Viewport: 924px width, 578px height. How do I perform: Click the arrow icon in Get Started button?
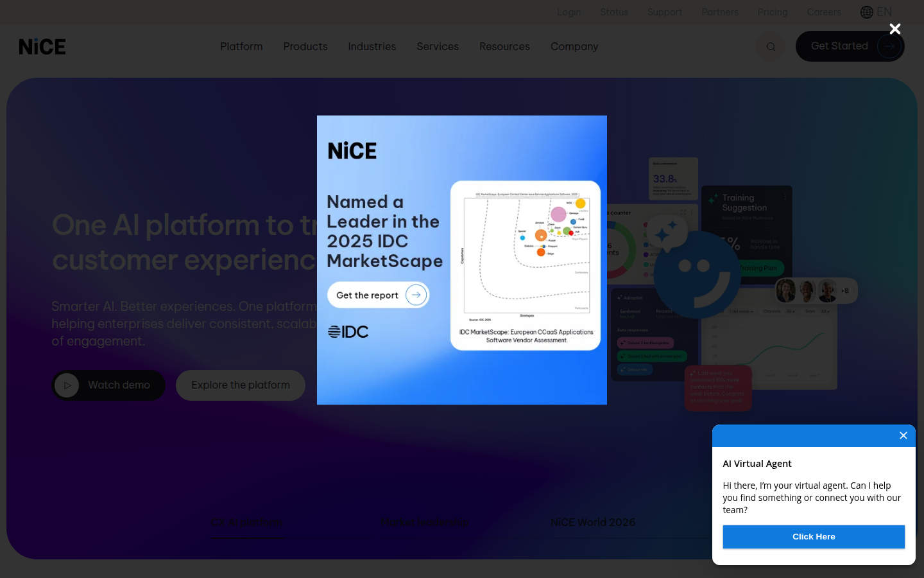coord(889,46)
